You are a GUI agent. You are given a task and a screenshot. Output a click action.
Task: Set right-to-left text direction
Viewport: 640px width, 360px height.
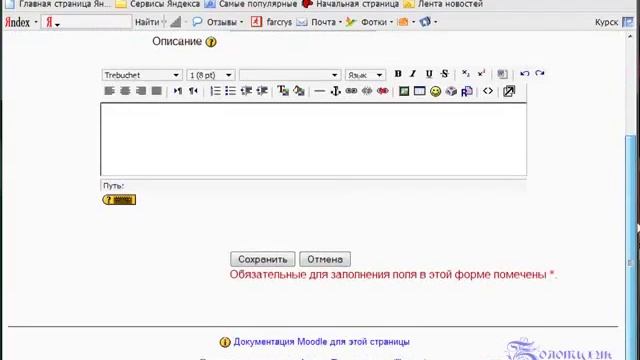tap(193, 91)
